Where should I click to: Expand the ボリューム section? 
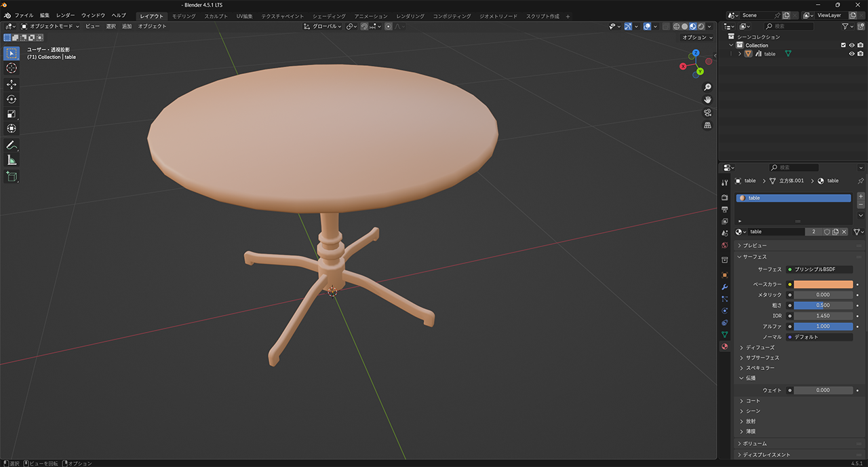click(755, 444)
